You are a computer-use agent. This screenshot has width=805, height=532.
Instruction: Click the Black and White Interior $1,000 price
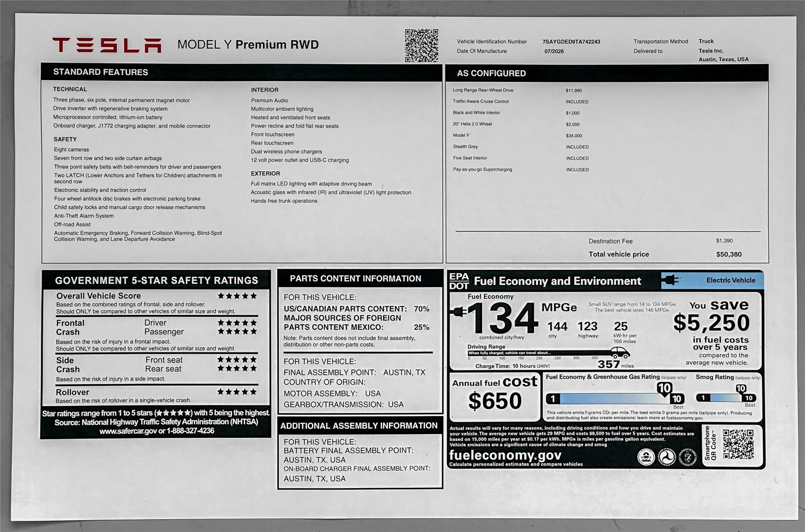pyautogui.click(x=573, y=113)
